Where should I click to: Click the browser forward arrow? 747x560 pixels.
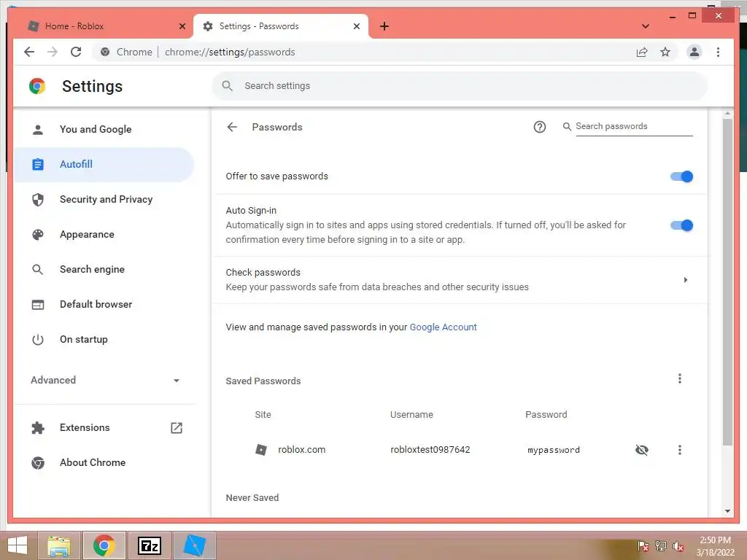(53, 52)
